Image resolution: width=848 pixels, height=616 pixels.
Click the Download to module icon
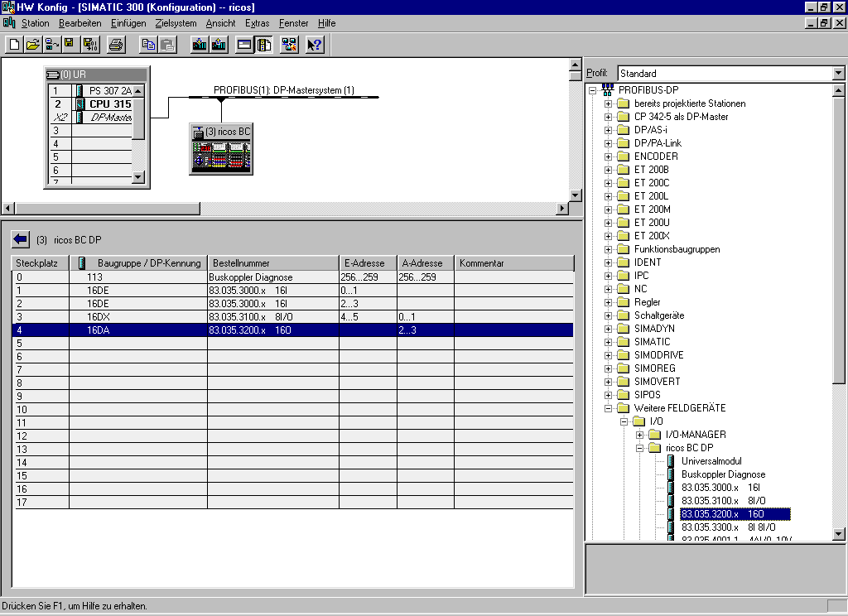(200, 45)
